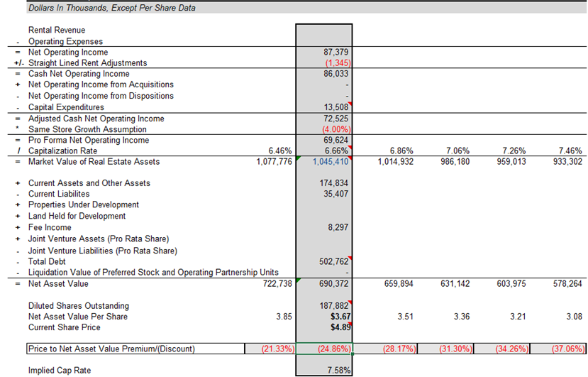Select Cash Net Operating Income cell 86,033
Image resolution: width=588 pixels, height=377 pixels.
(335, 74)
